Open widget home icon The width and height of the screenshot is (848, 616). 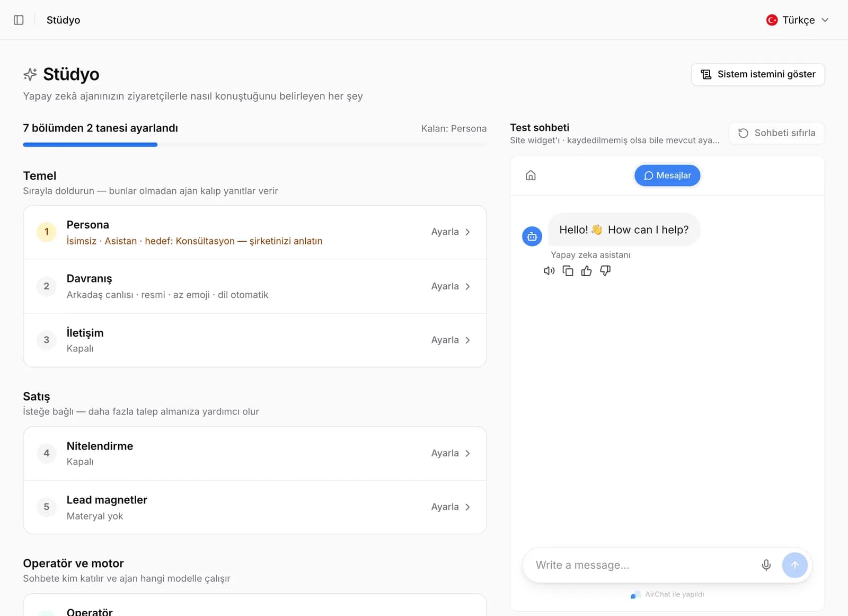coord(531,175)
